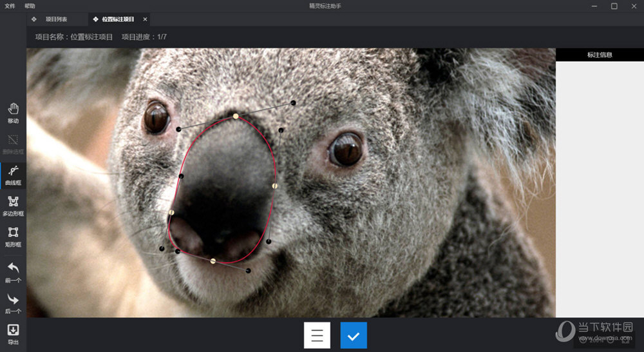Screen dimensions: 644x352
Task: Confirm annotation with blue checkmark button
Action: (354, 335)
